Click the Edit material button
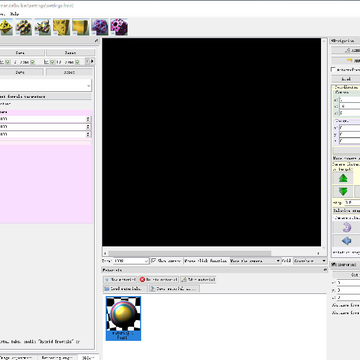The image size is (360, 360). 198,280
